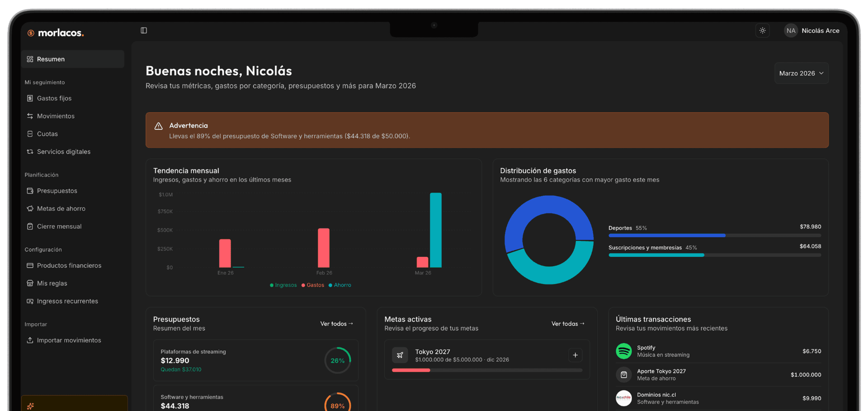This screenshot has height=411, width=868.
Task: Open Servicios digitales icon in sidebar
Action: point(30,151)
